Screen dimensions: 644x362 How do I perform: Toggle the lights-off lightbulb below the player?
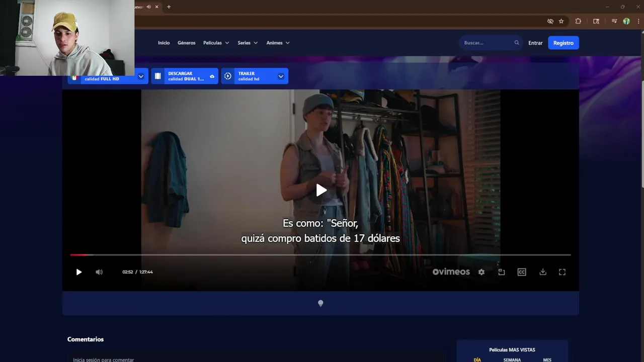point(320,303)
